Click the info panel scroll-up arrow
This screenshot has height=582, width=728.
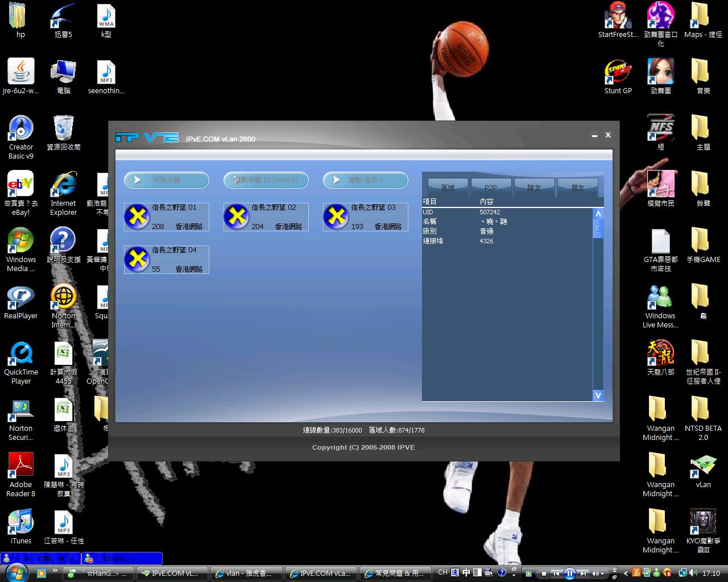pos(598,214)
